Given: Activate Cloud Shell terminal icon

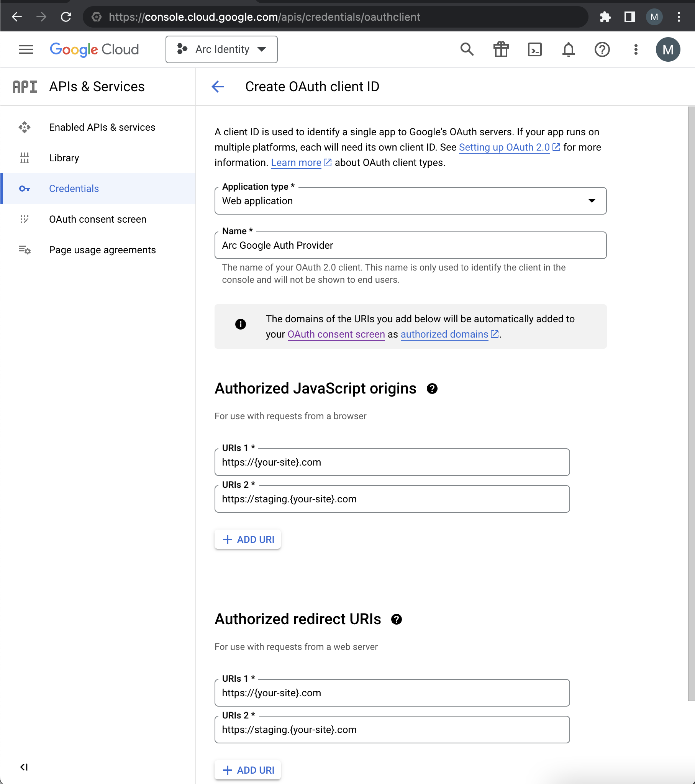Looking at the screenshot, I should point(535,49).
